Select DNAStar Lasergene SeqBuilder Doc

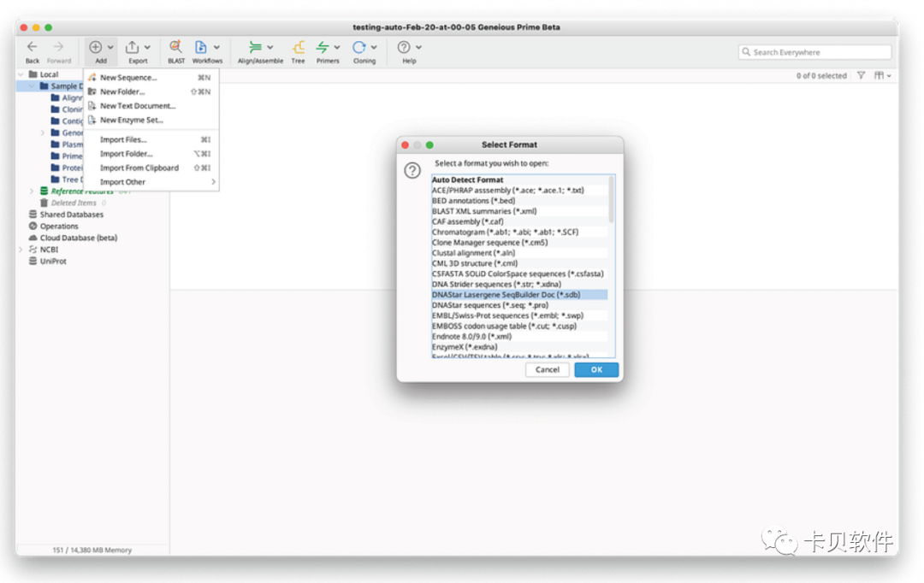click(x=519, y=294)
